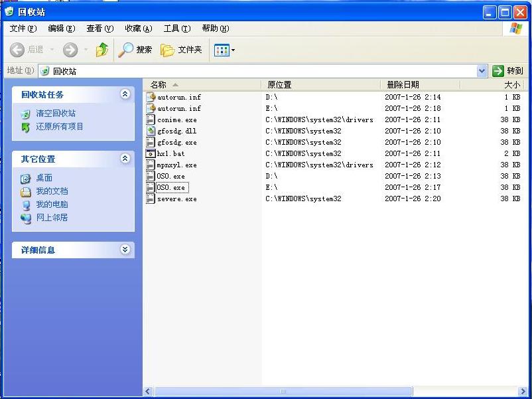This screenshot has width=532, height=399.
Task: Open the 帮助(H) menu
Action: [216, 29]
